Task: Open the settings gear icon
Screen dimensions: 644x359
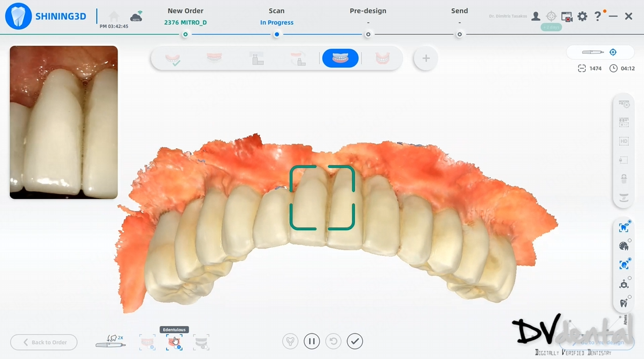Action: (582, 16)
